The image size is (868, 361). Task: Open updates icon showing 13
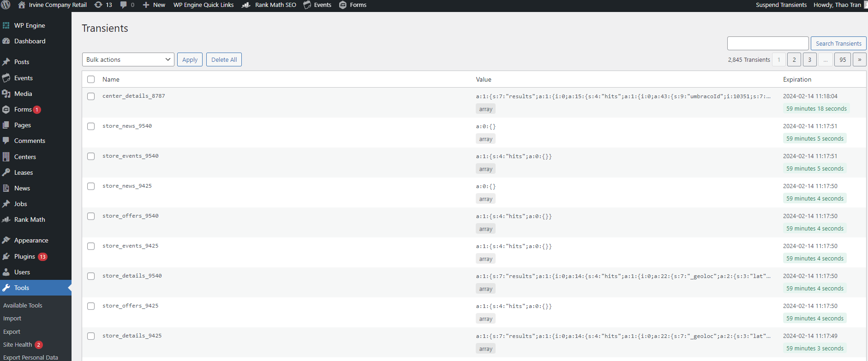click(x=98, y=5)
